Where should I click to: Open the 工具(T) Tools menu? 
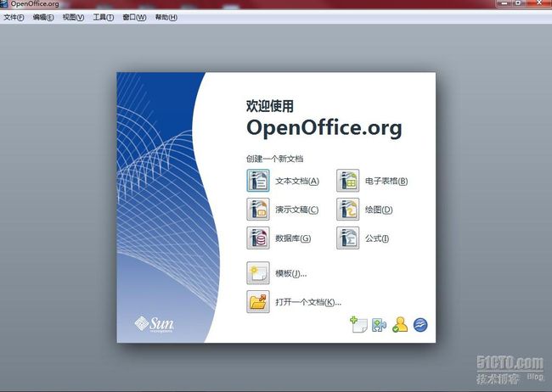click(103, 17)
